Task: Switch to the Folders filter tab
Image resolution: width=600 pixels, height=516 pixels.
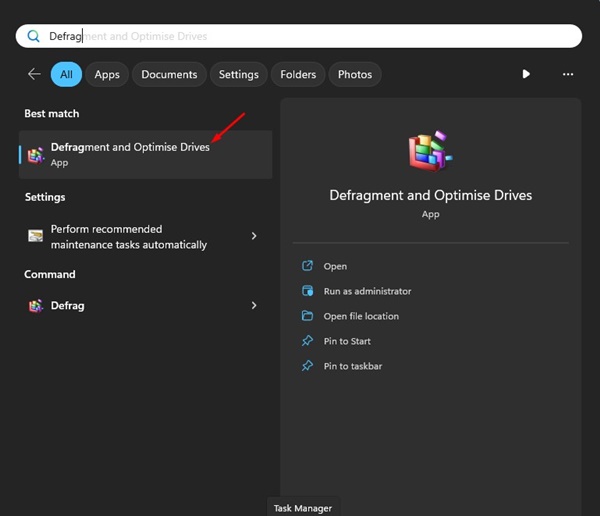Action: coord(298,74)
